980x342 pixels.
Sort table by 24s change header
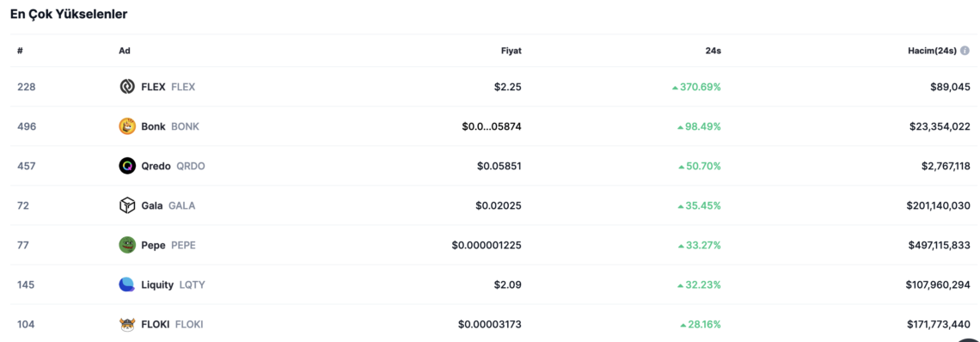point(714,51)
